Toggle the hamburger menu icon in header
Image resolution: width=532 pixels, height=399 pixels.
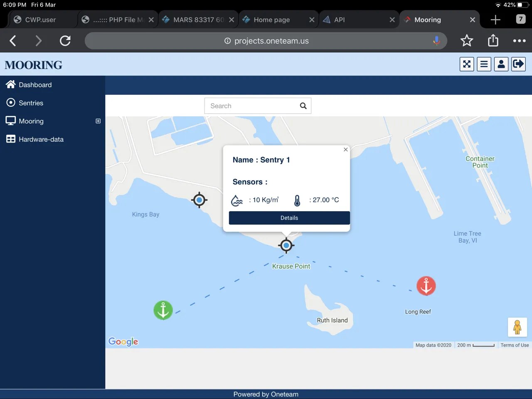[x=484, y=64]
